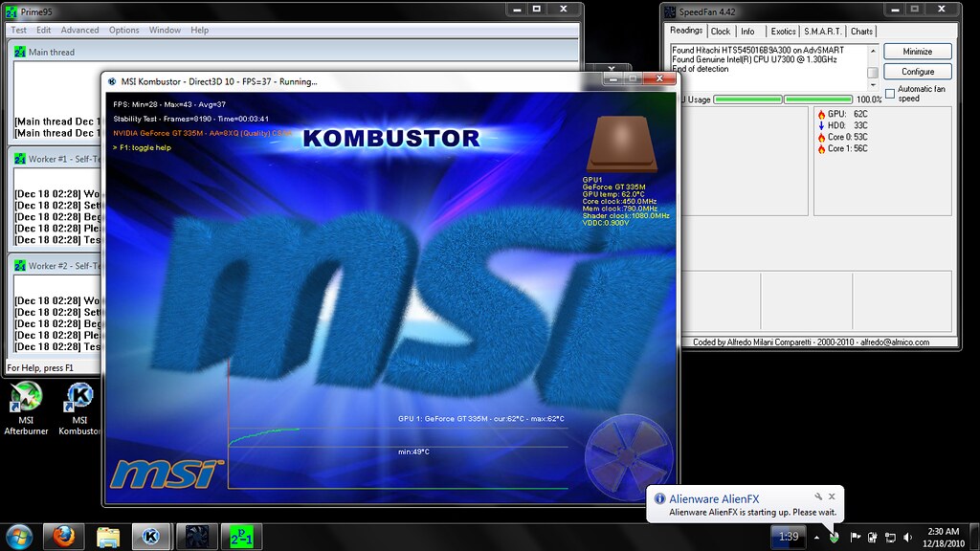Click the Main thread window icon in Prime95

tap(20, 52)
